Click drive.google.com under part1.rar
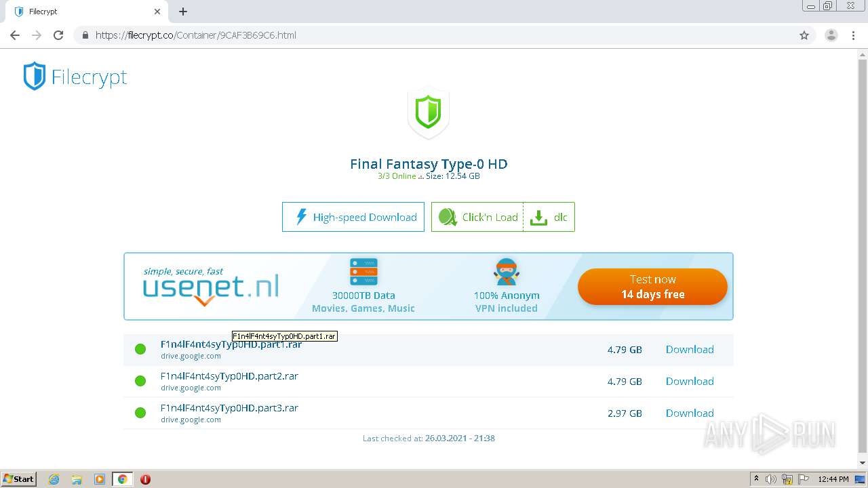The image size is (868, 488). tap(191, 356)
